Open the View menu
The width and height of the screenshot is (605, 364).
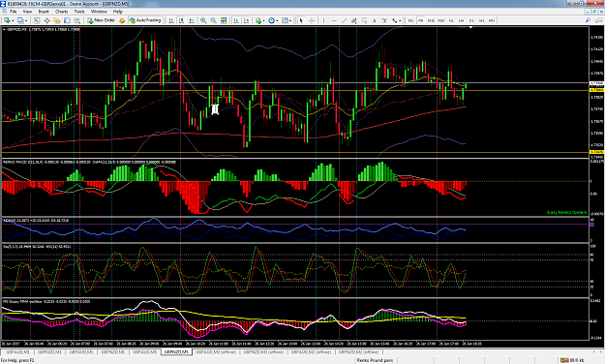[27, 12]
